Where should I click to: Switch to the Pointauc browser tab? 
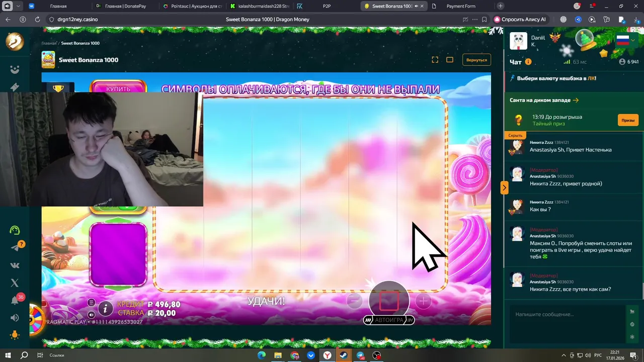pyautogui.click(x=193, y=6)
